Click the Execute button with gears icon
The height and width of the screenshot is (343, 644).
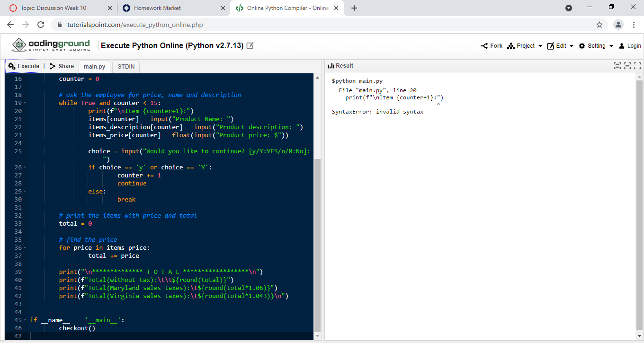[x=24, y=66]
